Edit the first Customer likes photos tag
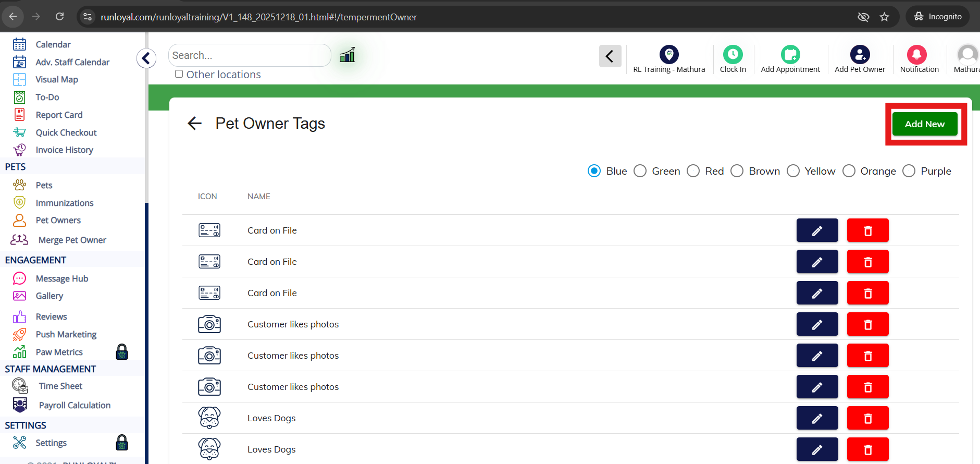980x464 pixels. [817, 324]
